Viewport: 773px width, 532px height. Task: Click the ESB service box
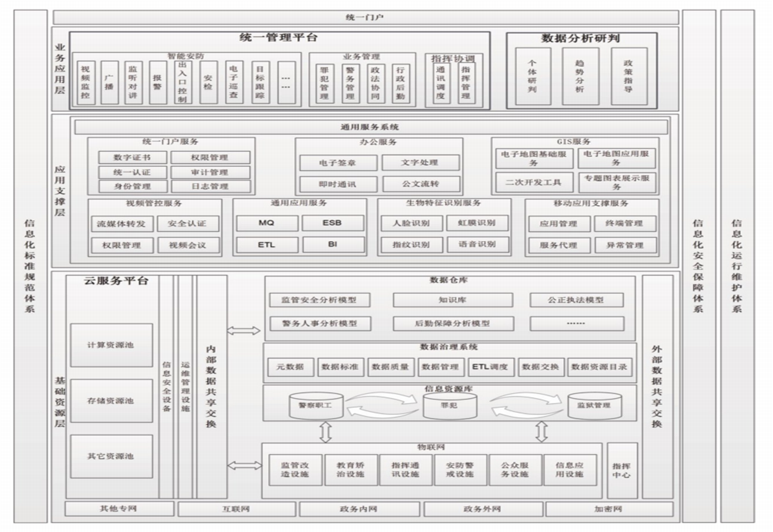point(332,223)
